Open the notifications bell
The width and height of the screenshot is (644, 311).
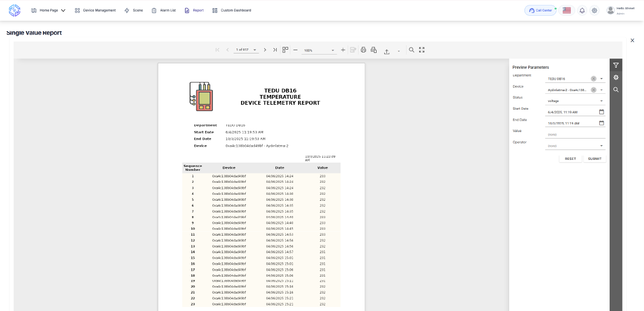582,10
